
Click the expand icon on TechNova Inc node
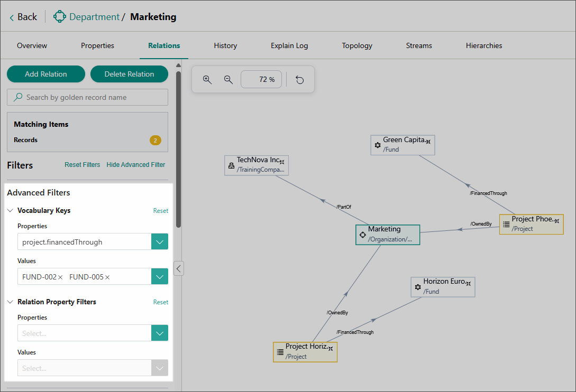pyautogui.click(x=282, y=162)
